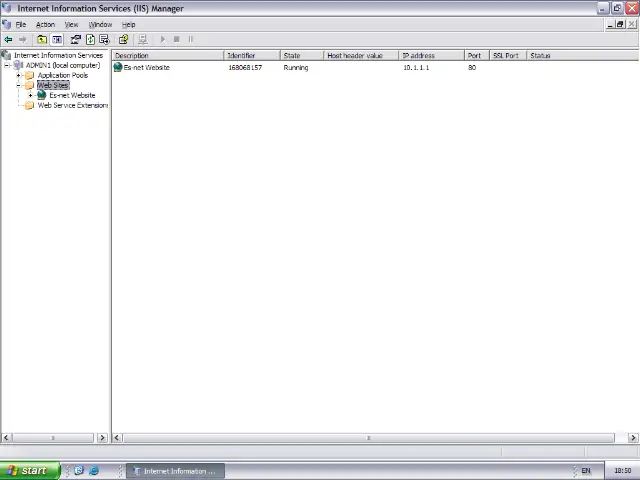Click the tree pane horizontal scrollbar thumb
This screenshot has height=480, width=640.
point(53,438)
